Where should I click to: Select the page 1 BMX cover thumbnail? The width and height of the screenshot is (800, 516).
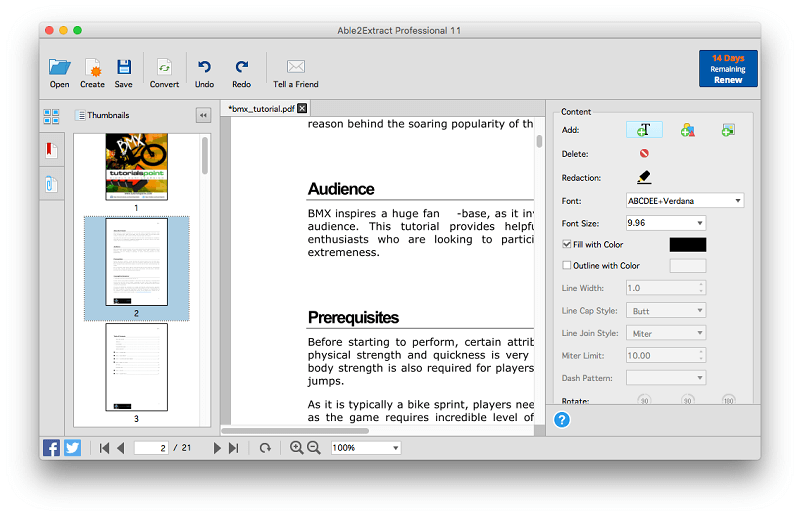pos(136,167)
